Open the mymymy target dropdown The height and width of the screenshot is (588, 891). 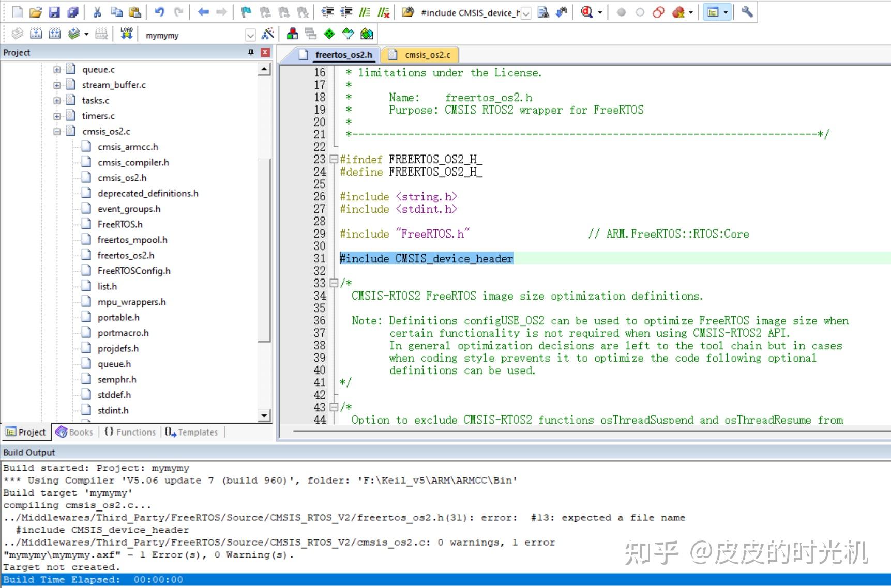(x=250, y=35)
